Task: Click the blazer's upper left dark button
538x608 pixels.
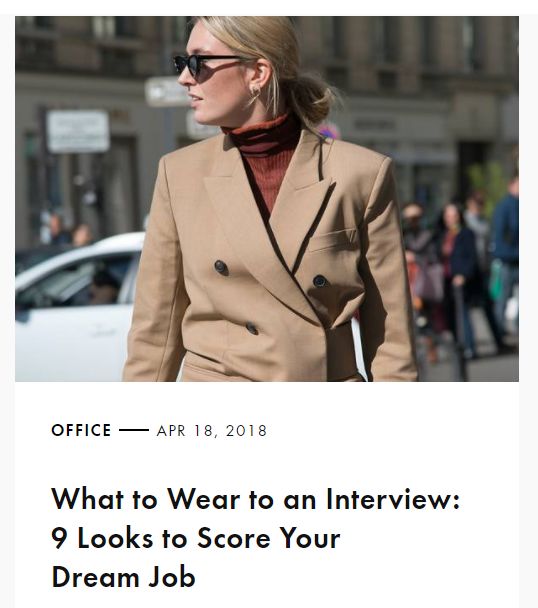Action: pos(221,267)
